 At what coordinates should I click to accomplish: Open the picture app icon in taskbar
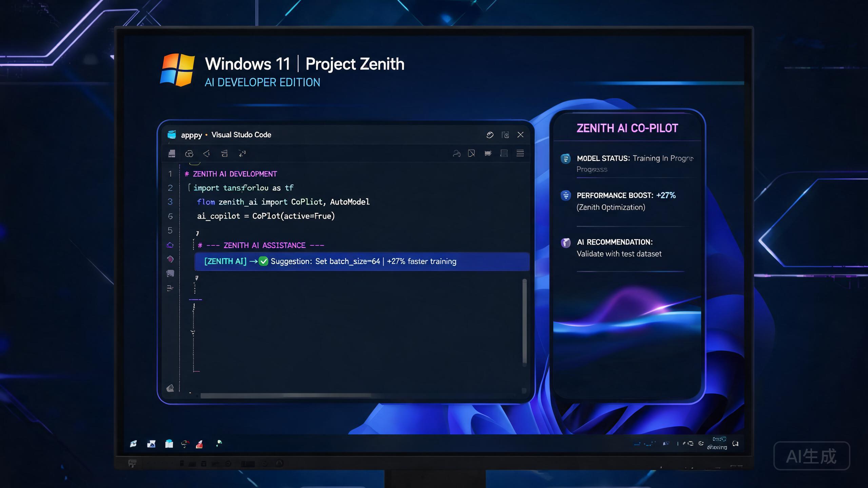(151, 444)
